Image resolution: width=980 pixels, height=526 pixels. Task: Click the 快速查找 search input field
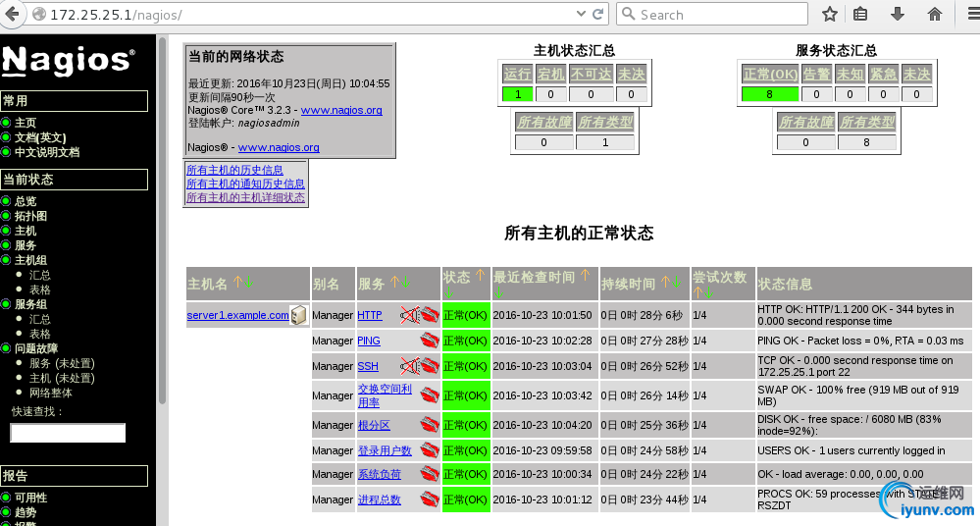point(68,433)
